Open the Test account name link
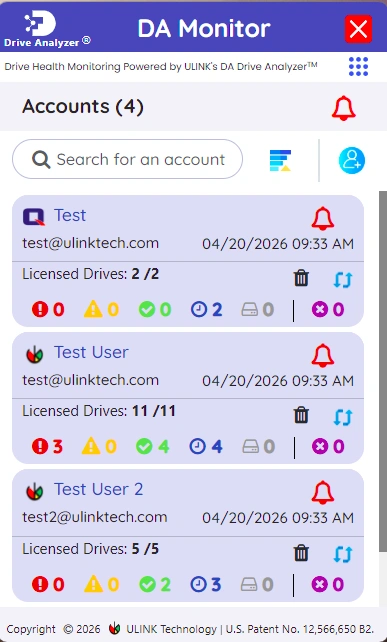Screen dimensions: 387x642 coord(70,215)
